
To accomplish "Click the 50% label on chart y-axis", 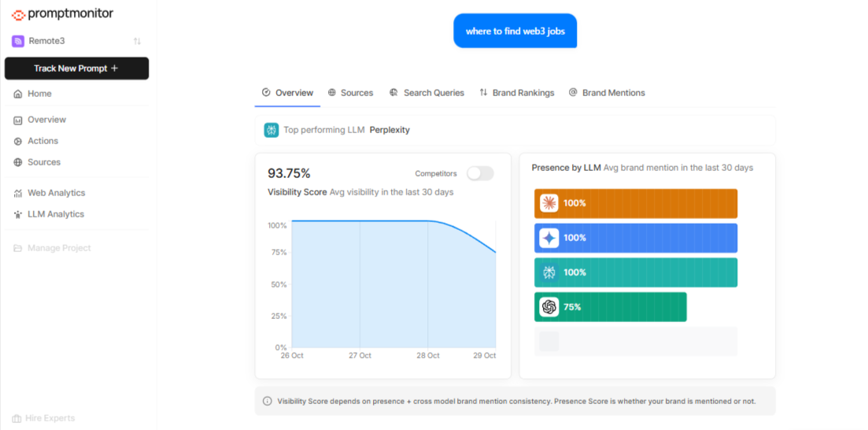I will pyautogui.click(x=278, y=284).
